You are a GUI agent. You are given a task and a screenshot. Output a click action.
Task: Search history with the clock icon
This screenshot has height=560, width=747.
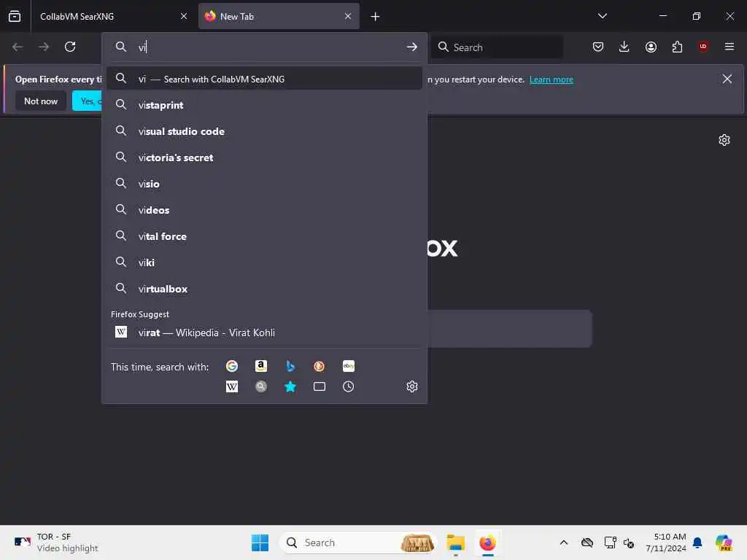[x=348, y=386]
